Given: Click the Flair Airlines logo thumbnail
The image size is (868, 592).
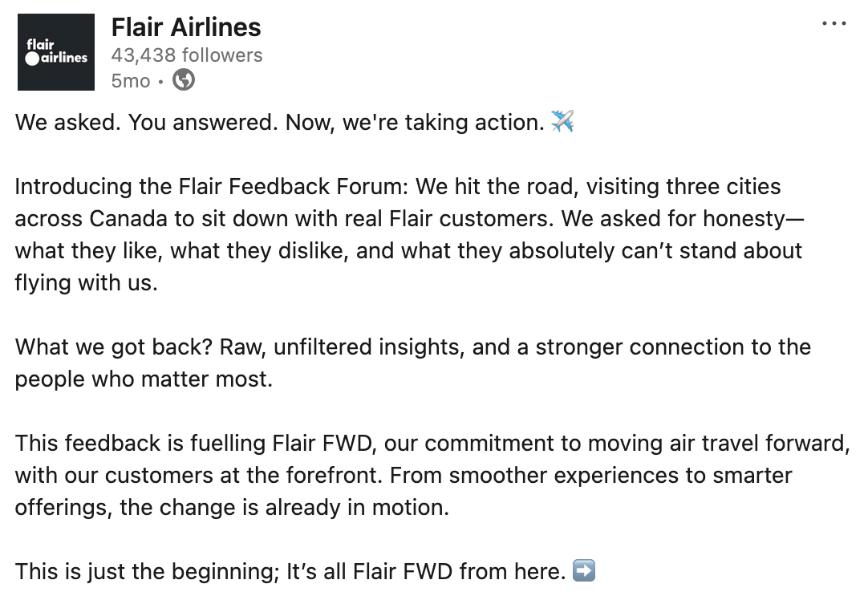Looking at the screenshot, I should point(56,52).
